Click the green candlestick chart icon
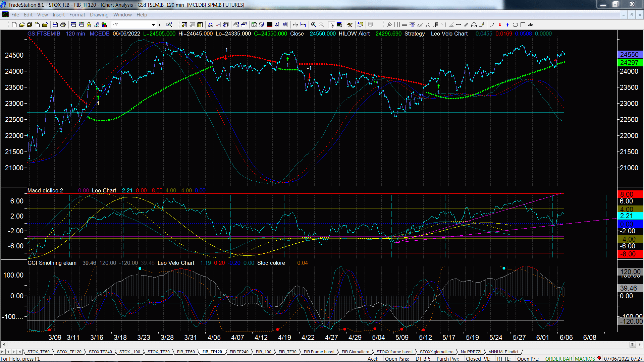The width and height of the screenshot is (644, 362). click(x=269, y=25)
